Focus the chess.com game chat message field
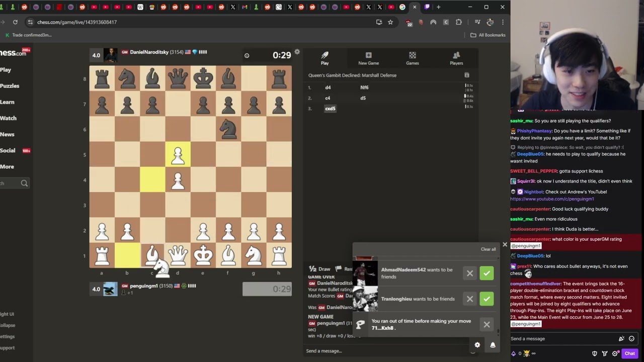The image size is (644, 362). [x=387, y=351]
